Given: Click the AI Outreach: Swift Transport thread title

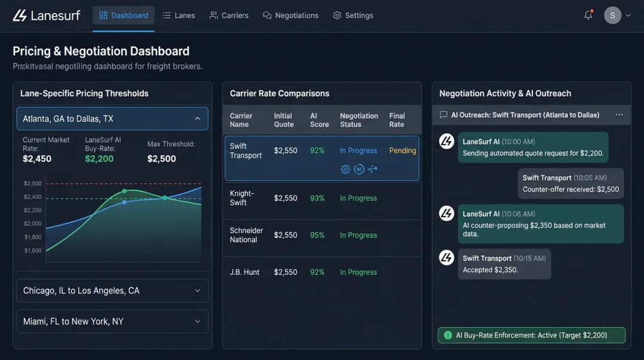Looking at the screenshot, I should pos(525,115).
